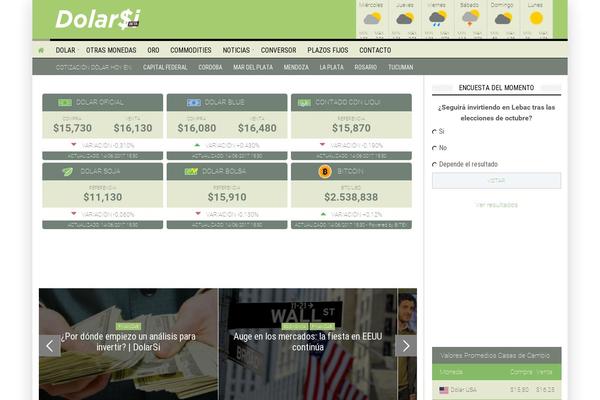
Task: Go to previous slide in news carousel
Action: (x=50, y=346)
